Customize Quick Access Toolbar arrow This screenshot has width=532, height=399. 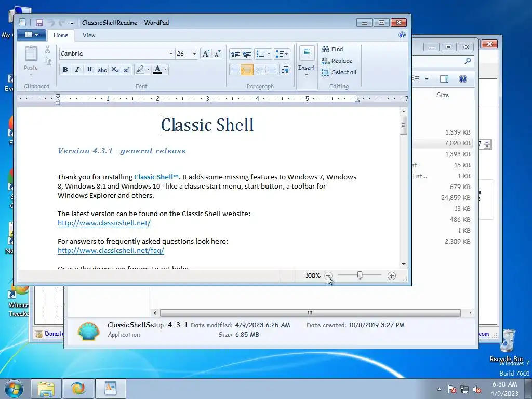(x=72, y=23)
